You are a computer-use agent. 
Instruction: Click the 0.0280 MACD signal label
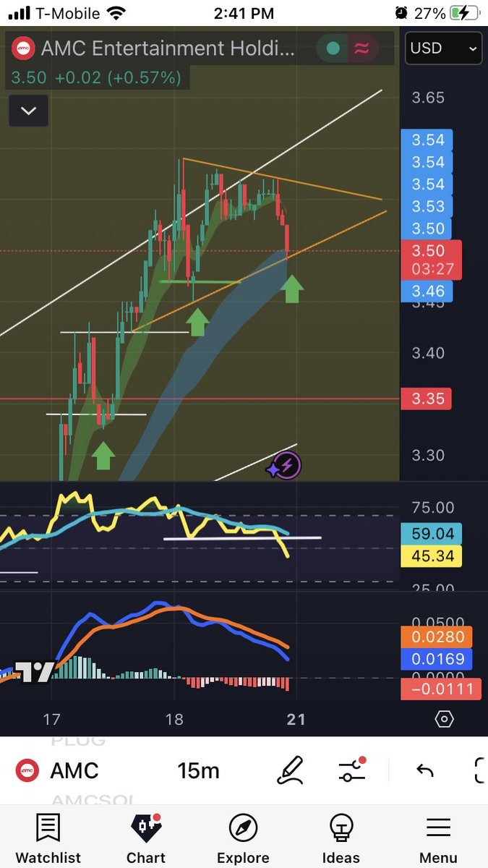coord(436,637)
